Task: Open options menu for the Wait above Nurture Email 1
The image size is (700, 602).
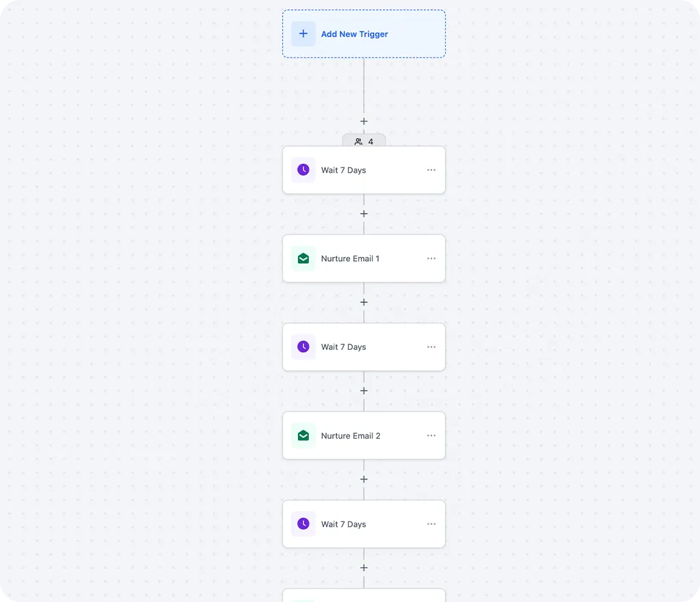Action: click(x=431, y=170)
